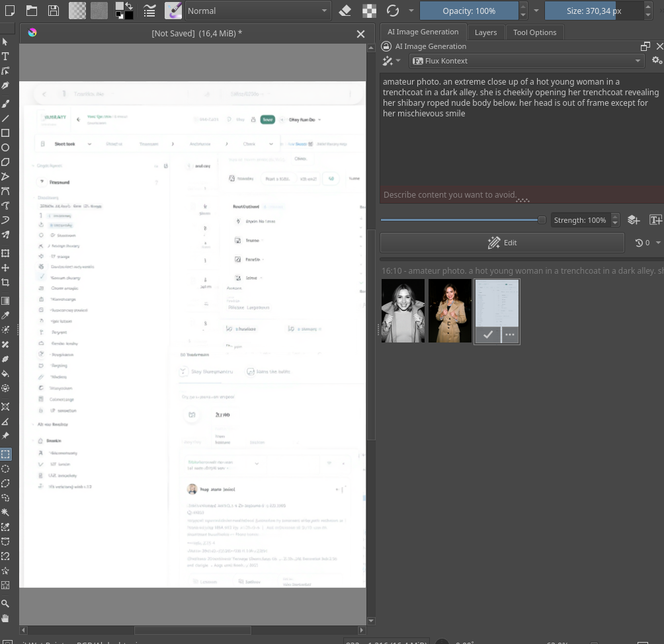The width and height of the screenshot is (664, 644).
Task: Switch to the AI Image Generation tab
Action: coord(423,32)
